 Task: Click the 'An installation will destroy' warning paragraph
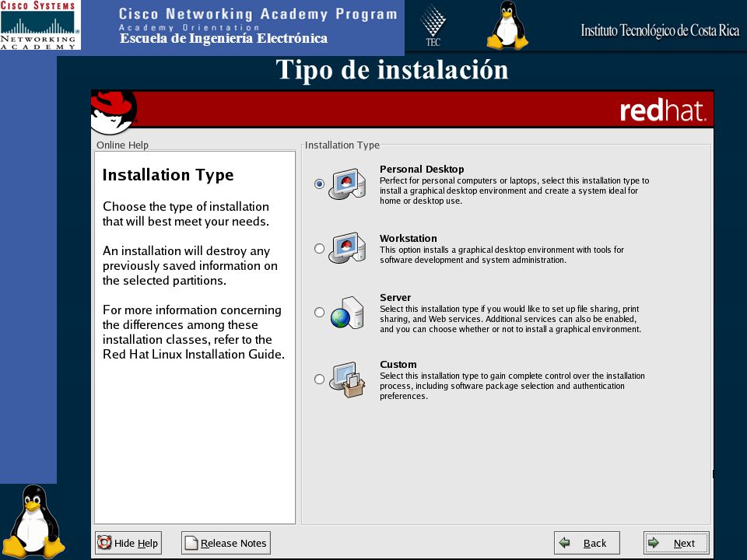(x=190, y=266)
